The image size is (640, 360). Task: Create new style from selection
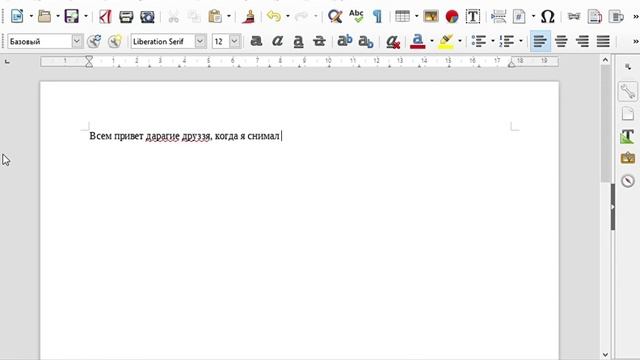pos(115,41)
